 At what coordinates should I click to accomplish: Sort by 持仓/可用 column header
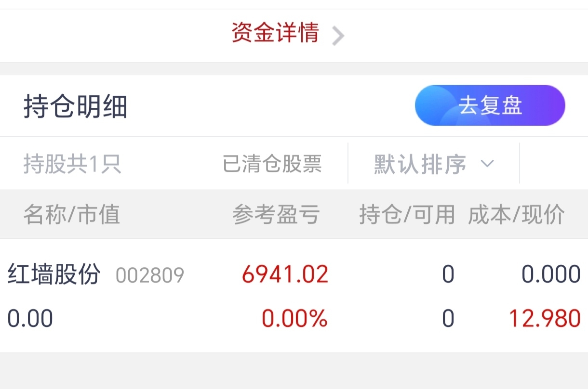(407, 214)
